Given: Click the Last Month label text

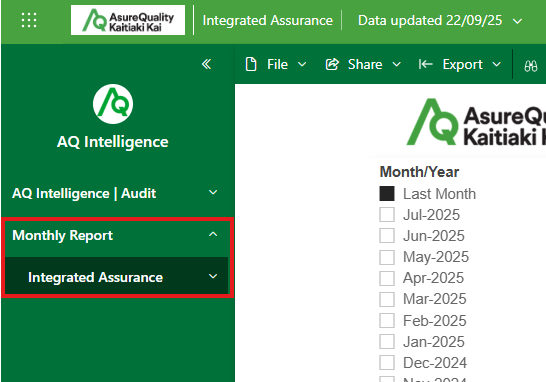Looking at the screenshot, I should (x=439, y=194).
